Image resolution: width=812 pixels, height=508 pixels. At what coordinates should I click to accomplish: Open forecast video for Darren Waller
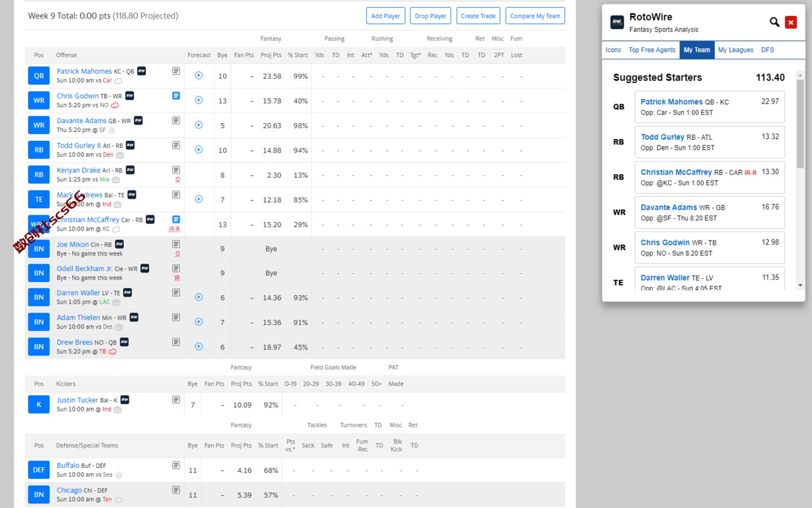199,297
